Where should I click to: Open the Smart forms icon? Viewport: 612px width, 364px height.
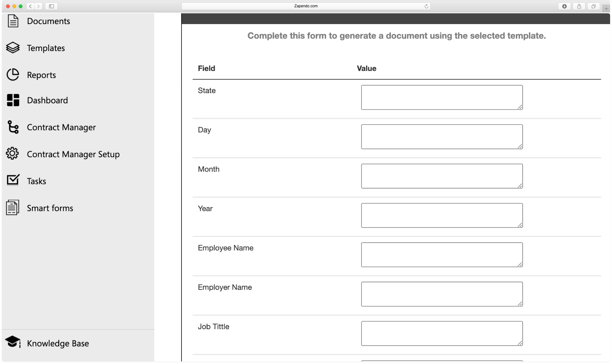pos(13,208)
